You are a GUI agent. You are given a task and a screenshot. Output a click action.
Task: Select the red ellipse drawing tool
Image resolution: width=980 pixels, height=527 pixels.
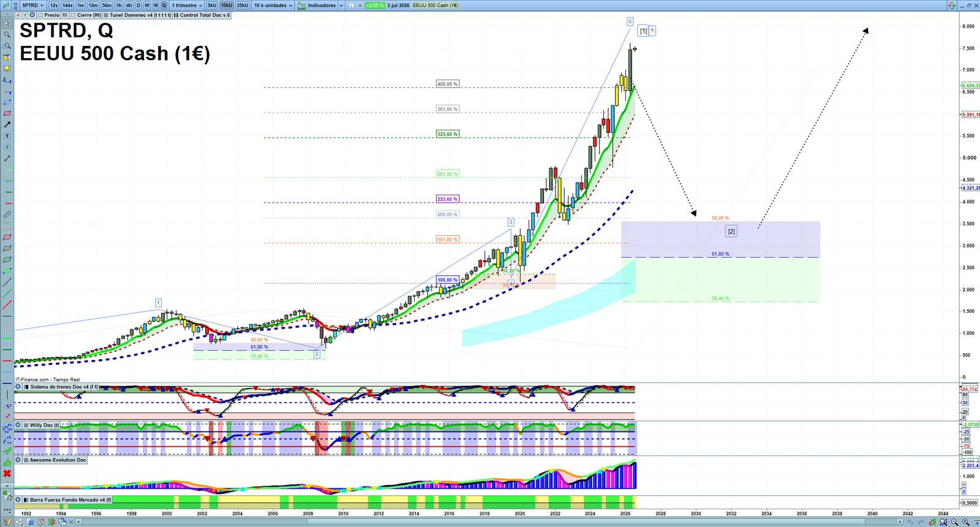(x=7, y=237)
